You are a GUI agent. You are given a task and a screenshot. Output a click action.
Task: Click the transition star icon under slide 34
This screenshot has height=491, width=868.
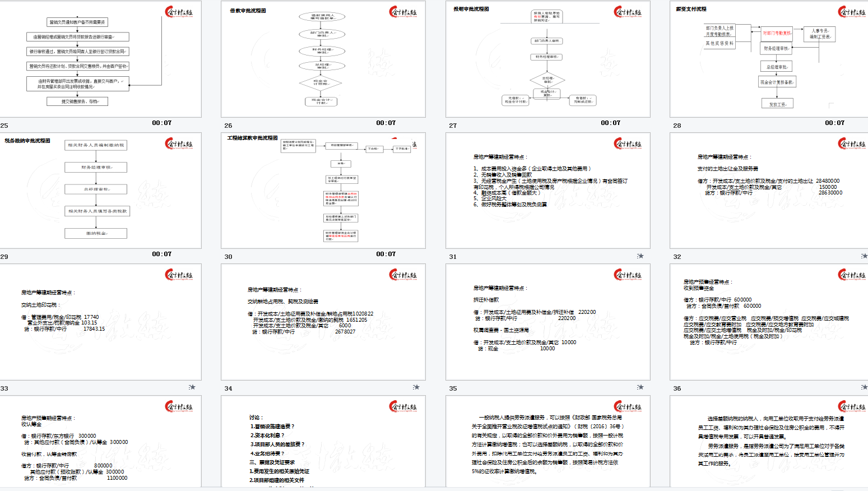click(416, 387)
